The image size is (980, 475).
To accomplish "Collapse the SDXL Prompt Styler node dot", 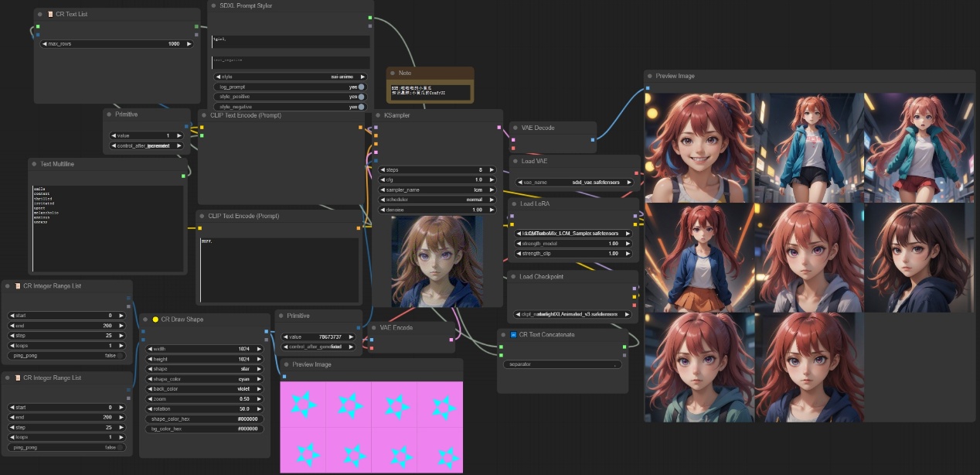I will pyautogui.click(x=215, y=5).
